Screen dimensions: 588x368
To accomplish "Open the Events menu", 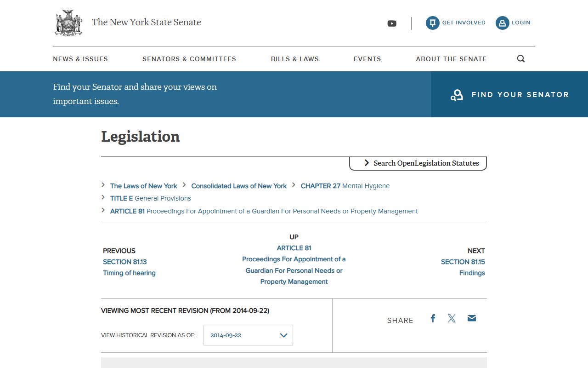I will [367, 59].
